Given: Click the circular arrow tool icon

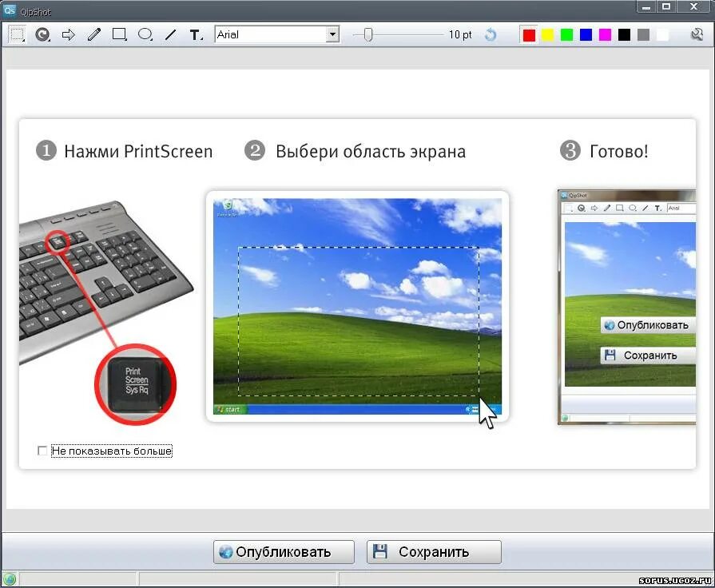Looking at the screenshot, I should tap(43, 34).
